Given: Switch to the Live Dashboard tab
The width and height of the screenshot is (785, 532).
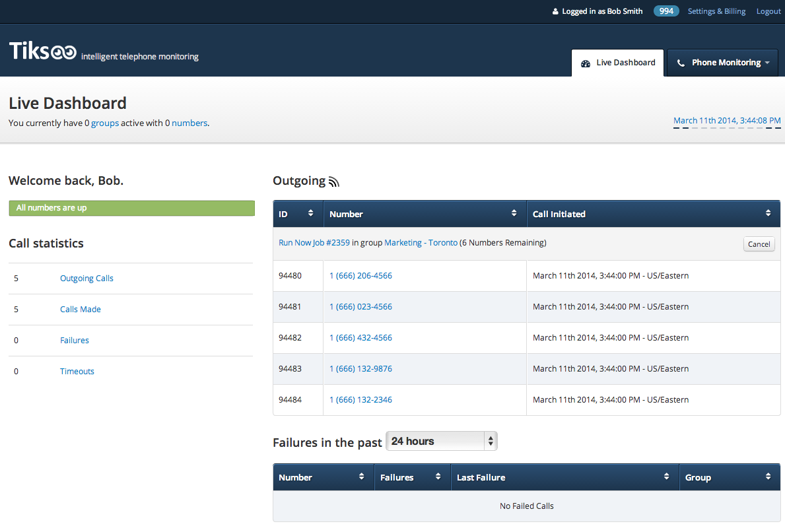Looking at the screenshot, I should click(618, 63).
